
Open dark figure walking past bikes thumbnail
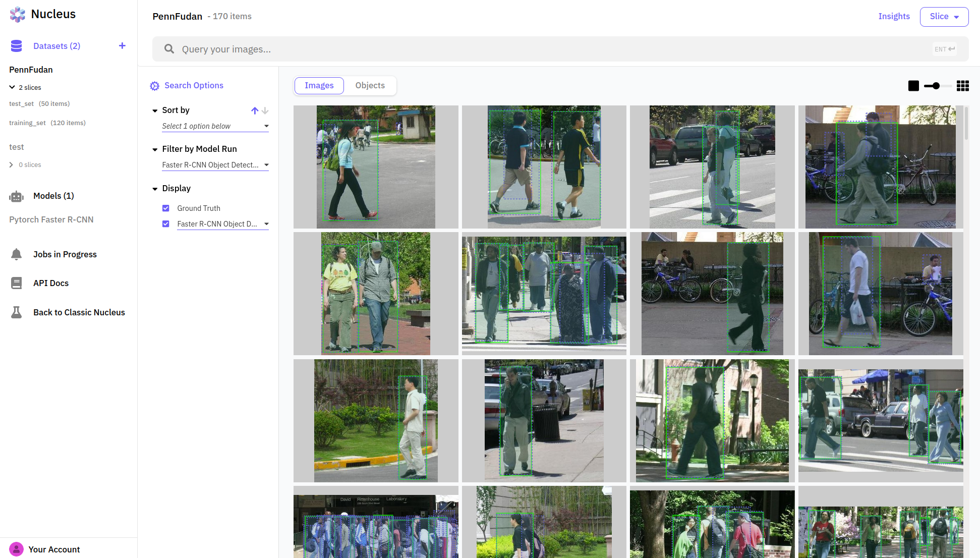pos(712,294)
